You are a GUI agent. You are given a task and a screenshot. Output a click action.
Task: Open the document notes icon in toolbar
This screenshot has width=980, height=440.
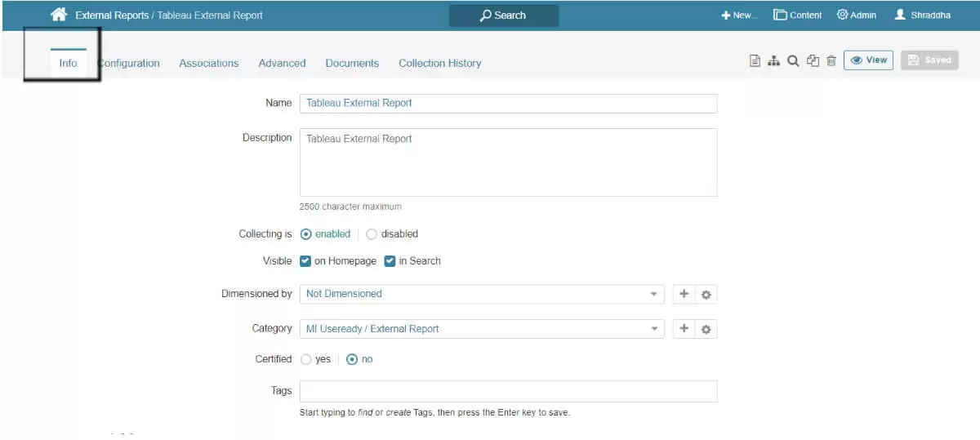(x=755, y=60)
